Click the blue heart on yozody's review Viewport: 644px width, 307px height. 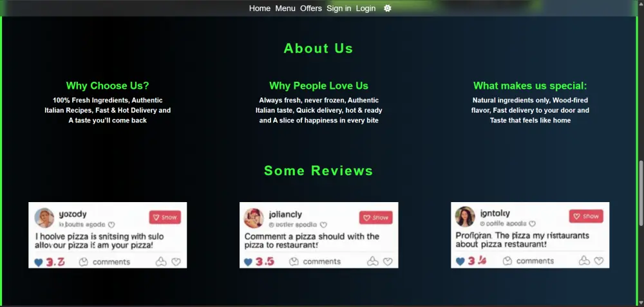38,263
